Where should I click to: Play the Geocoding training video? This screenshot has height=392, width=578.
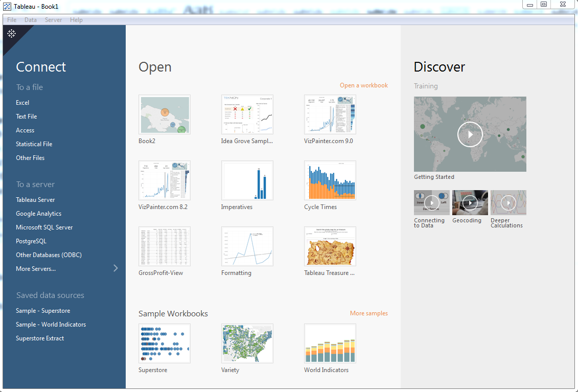[470, 203]
